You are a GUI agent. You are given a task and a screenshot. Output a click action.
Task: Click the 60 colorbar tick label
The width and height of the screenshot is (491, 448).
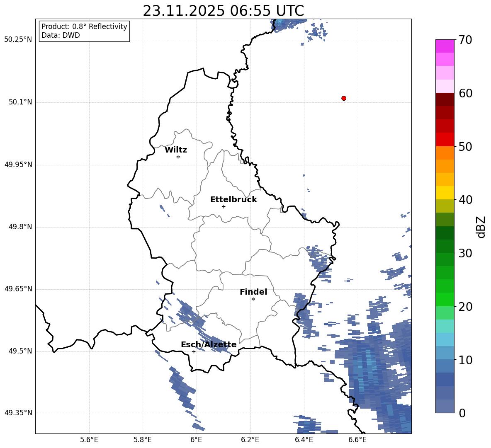pos(465,93)
